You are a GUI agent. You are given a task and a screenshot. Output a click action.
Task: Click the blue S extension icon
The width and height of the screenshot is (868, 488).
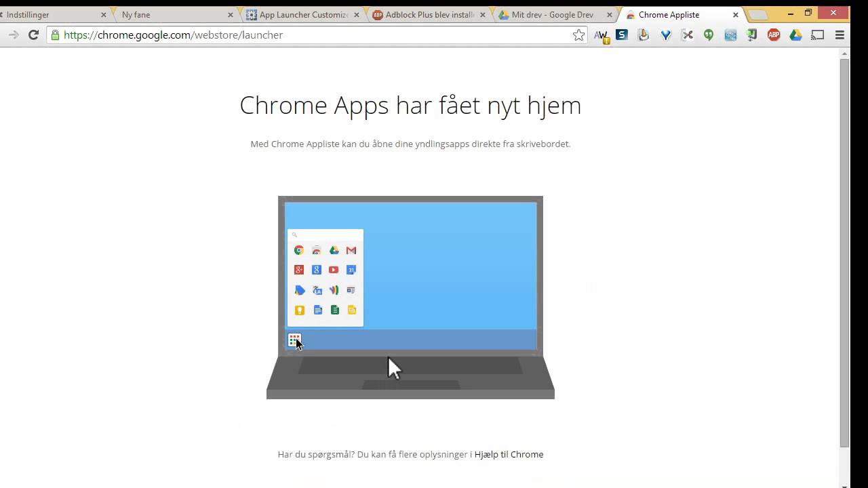pyautogui.click(x=622, y=35)
